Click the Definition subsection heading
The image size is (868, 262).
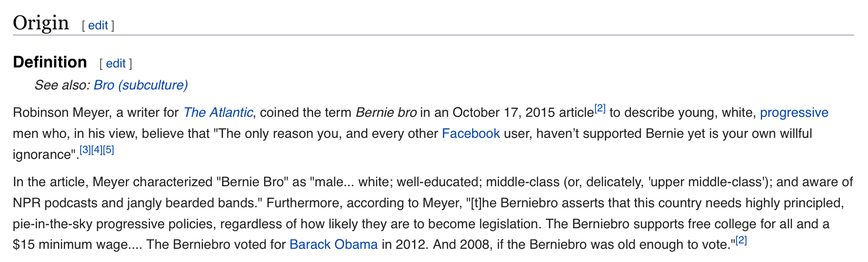(x=50, y=62)
